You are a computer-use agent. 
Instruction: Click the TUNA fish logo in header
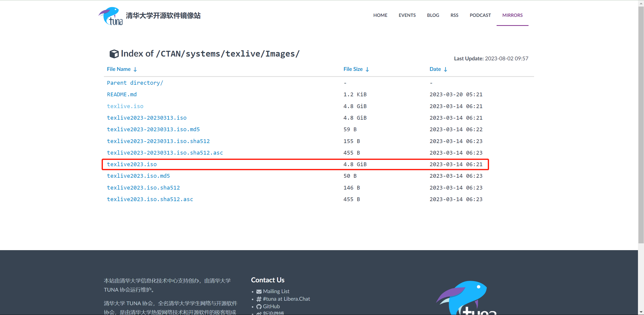111,16
